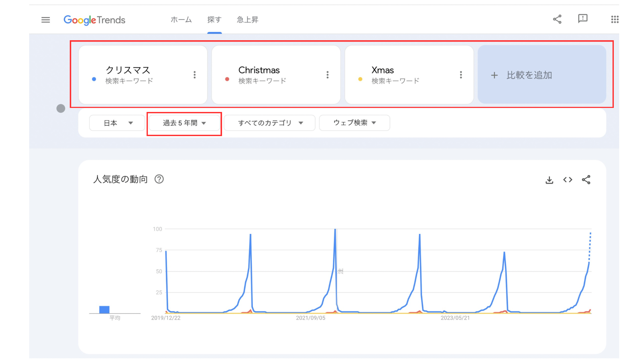Go to the ホーム tab
Viewport: 644px width, 362px height.
(181, 20)
